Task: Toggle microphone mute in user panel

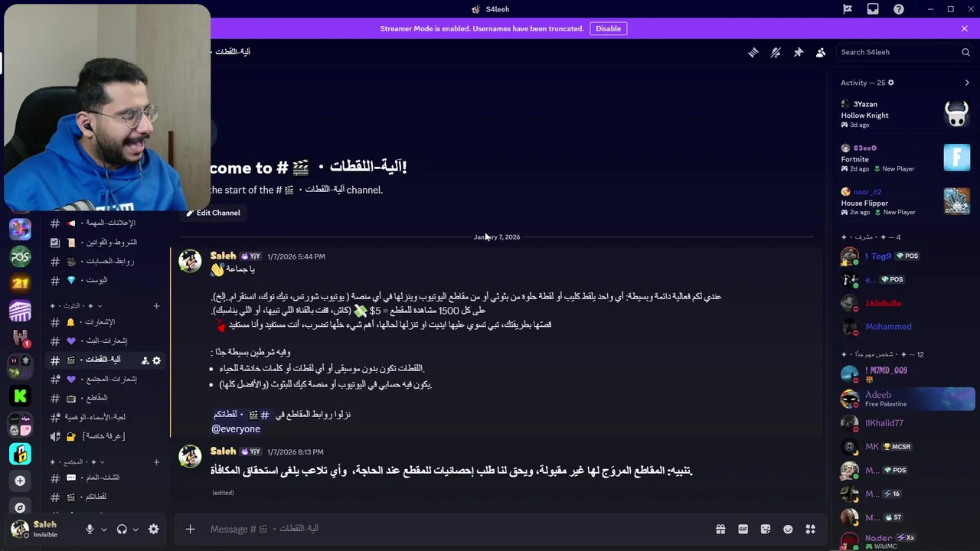Action: coord(90,529)
